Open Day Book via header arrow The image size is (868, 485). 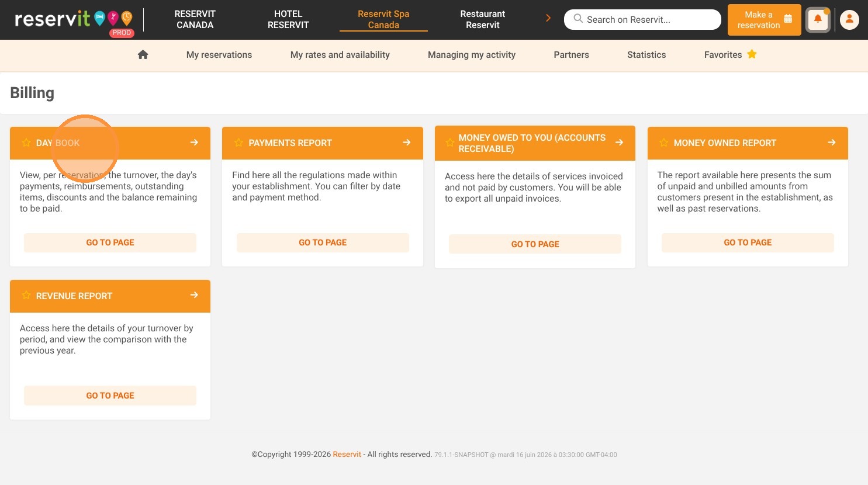194,143
